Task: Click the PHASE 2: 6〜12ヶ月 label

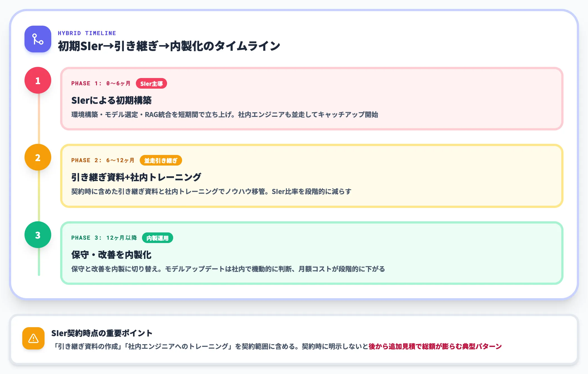Action: point(103,160)
